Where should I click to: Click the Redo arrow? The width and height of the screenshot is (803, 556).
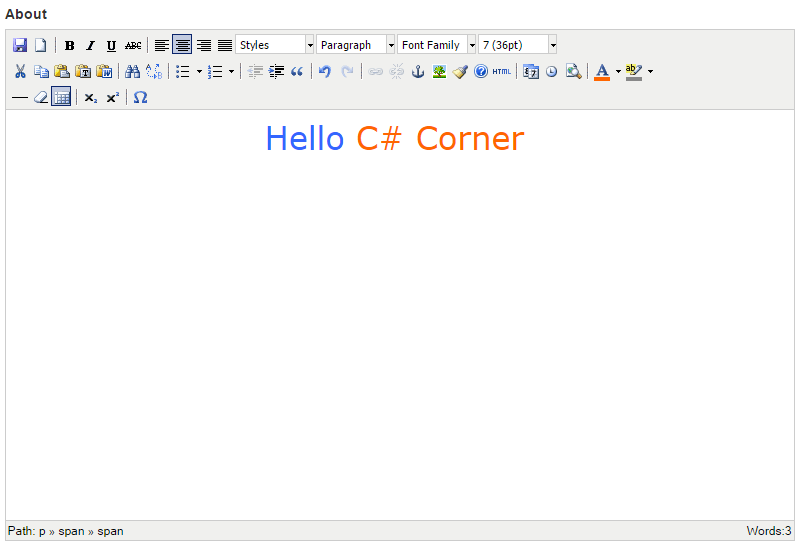pyautogui.click(x=347, y=71)
